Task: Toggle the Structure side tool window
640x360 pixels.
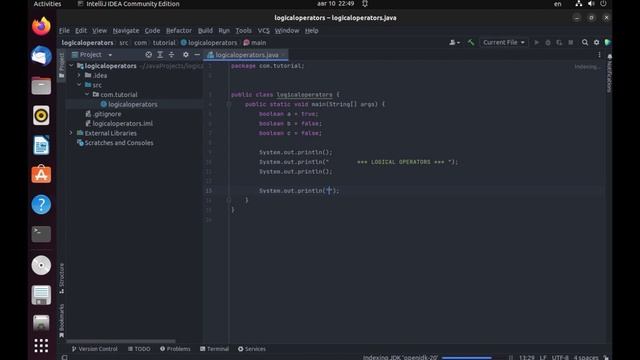Action: [x=62, y=278]
